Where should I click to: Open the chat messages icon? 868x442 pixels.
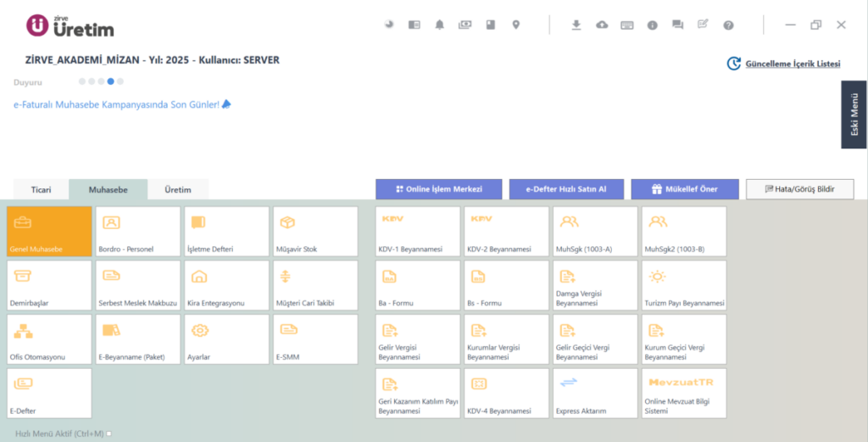(x=677, y=25)
